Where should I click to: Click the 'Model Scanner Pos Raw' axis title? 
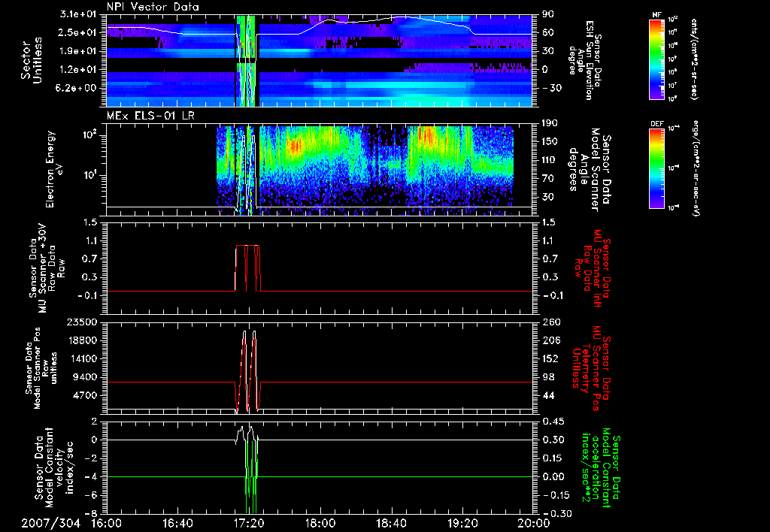[41, 368]
